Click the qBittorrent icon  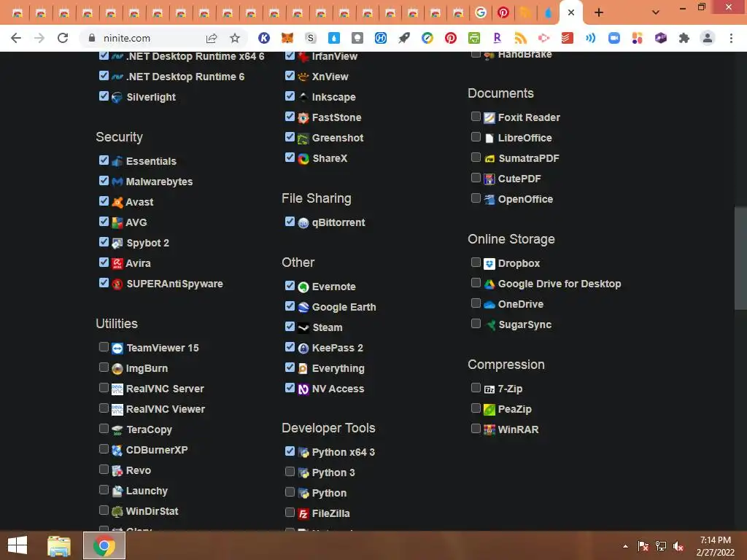303,222
